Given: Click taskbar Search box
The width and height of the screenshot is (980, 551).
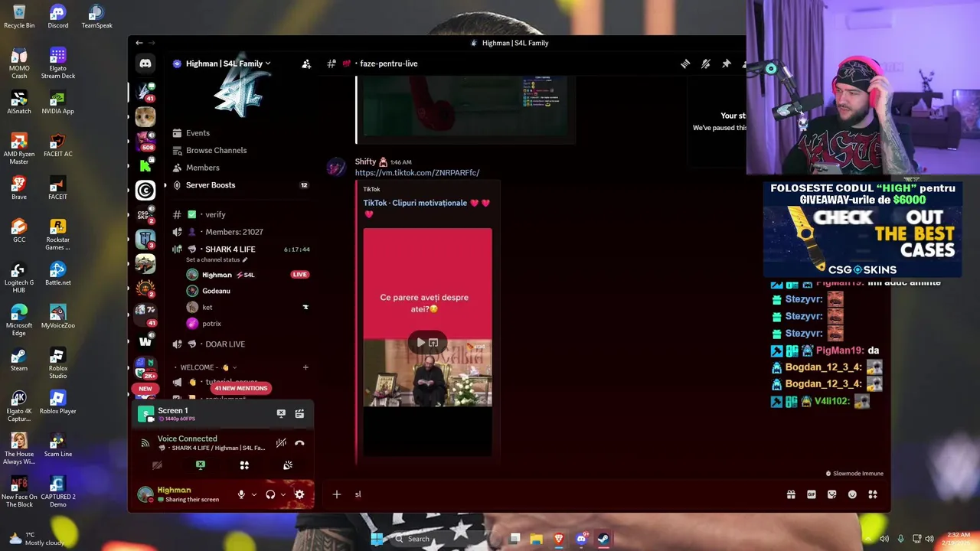Looking at the screenshot, I should point(442,539).
